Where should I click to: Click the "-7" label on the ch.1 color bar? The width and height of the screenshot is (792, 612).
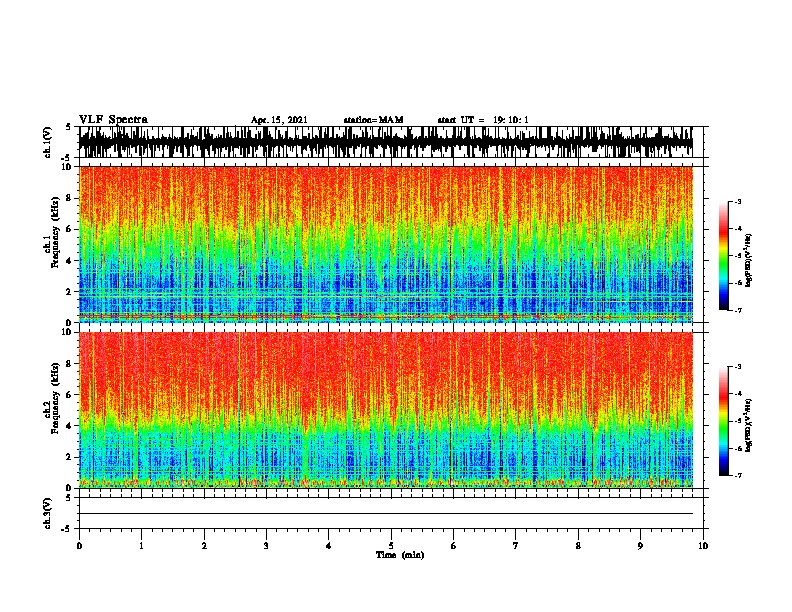(x=737, y=310)
